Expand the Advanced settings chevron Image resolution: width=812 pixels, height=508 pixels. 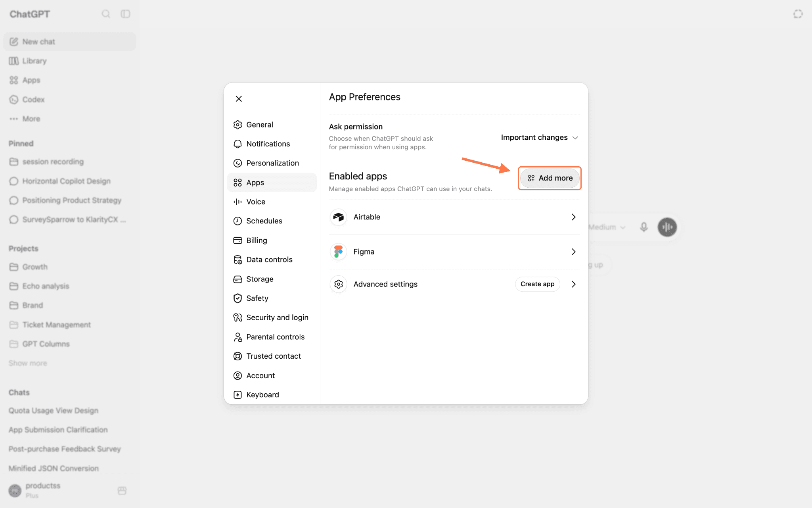pyautogui.click(x=573, y=284)
